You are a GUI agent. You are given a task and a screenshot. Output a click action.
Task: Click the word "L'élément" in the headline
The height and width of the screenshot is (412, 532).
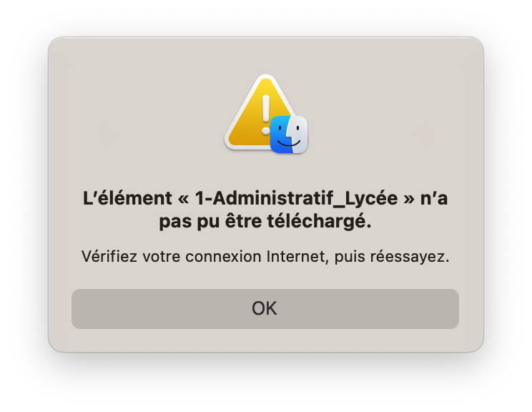point(127,198)
